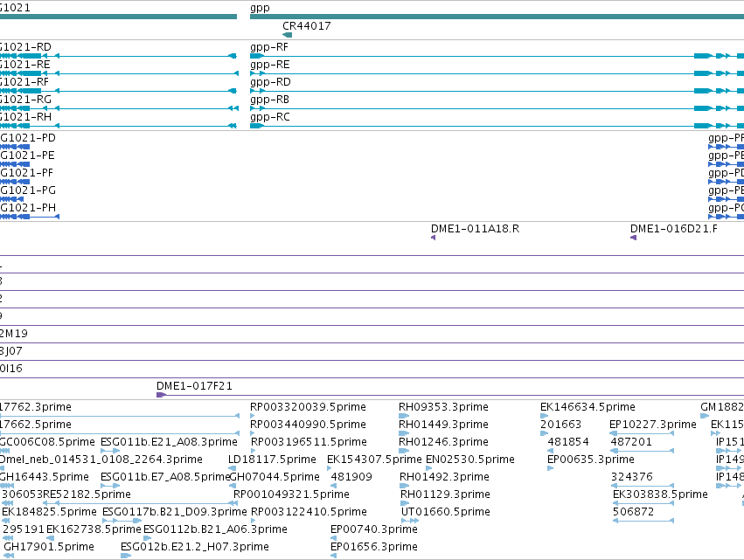
Task: Click the RH01449.3prime EST label
Action: (443, 425)
